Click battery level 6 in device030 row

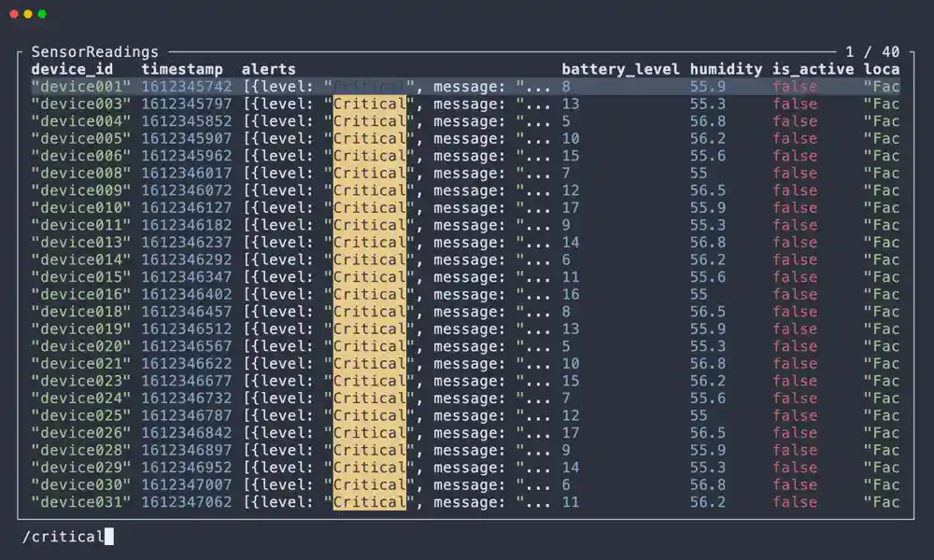(x=566, y=484)
